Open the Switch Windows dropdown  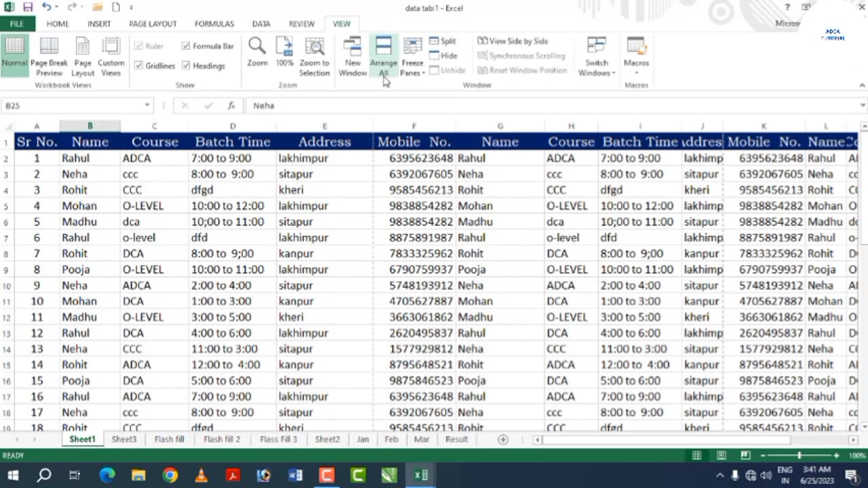pos(597,56)
